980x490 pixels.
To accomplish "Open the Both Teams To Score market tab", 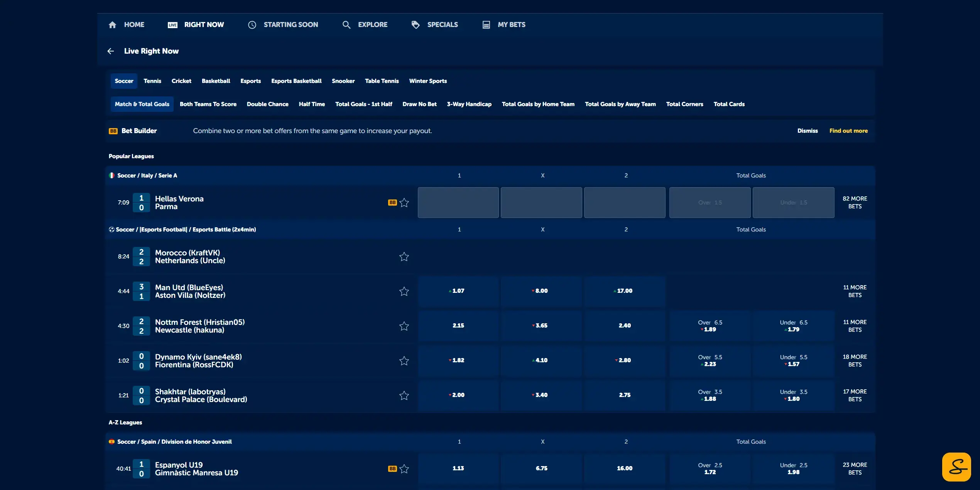I will point(208,104).
